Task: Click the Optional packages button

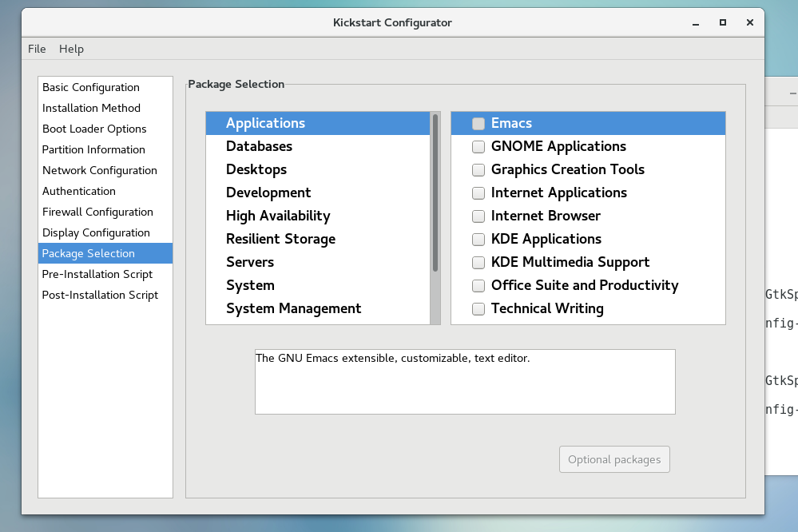Action: coord(614,460)
